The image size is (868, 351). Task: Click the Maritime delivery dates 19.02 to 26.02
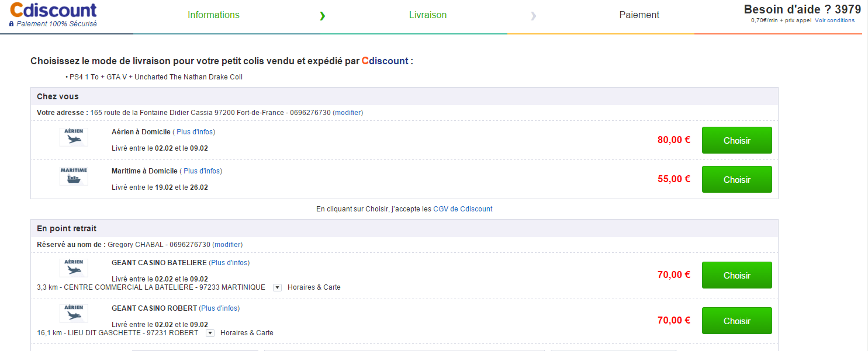160,187
